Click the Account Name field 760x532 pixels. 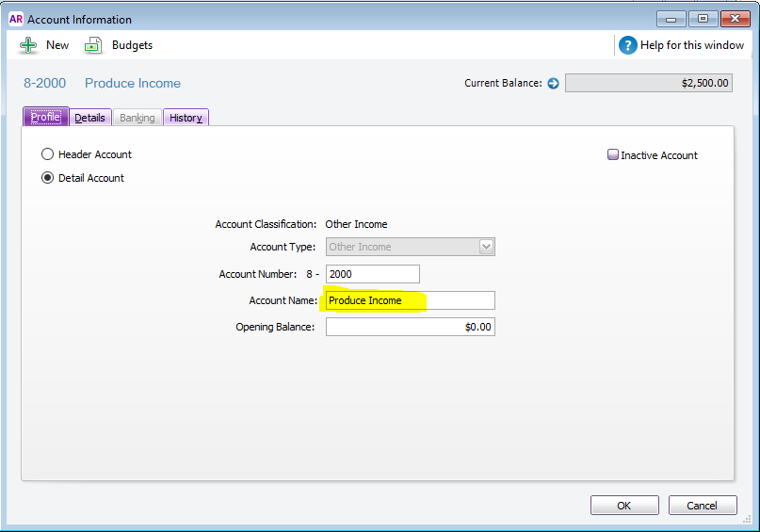point(410,300)
